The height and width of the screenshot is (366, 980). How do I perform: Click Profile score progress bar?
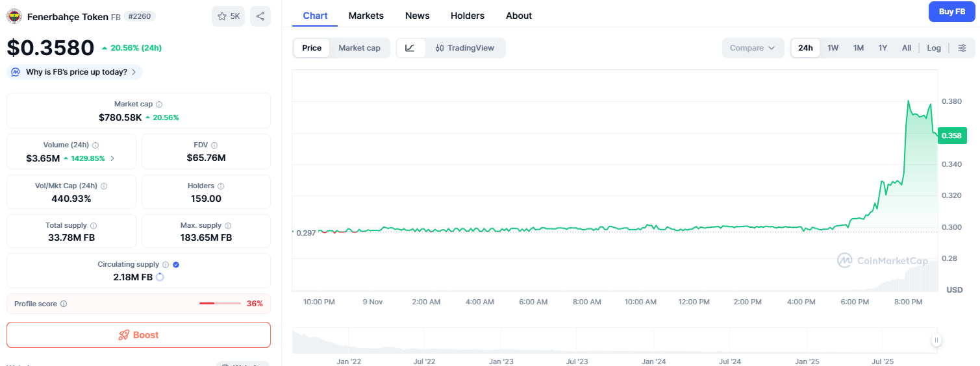click(220, 304)
